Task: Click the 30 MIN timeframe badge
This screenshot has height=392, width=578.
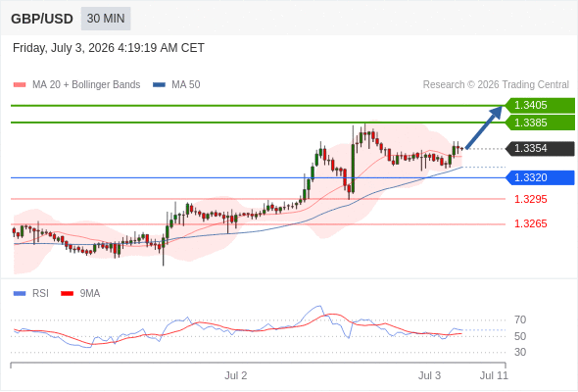Action: pos(106,19)
